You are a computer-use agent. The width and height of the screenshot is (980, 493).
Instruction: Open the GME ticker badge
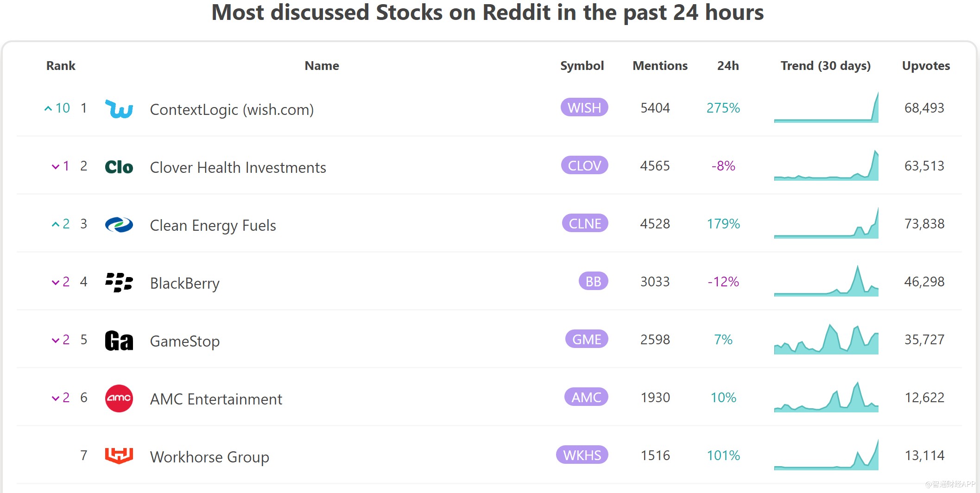(x=587, y=339)
